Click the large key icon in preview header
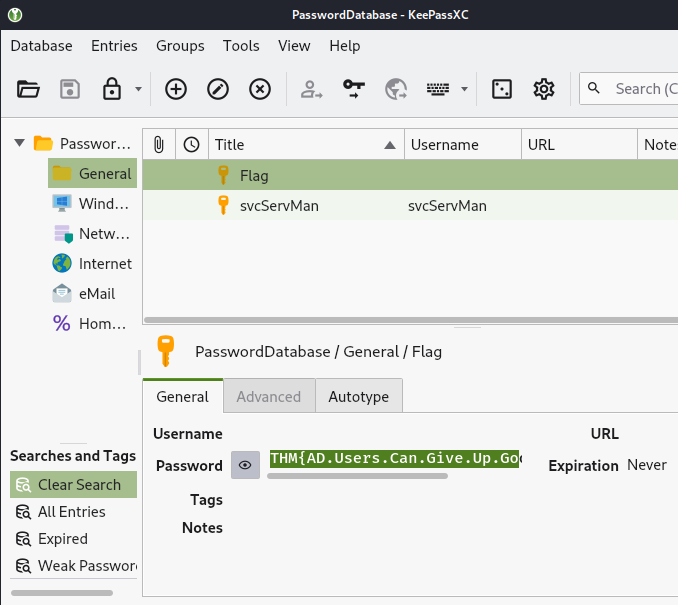The height and width of the screenshot is (605, 678). [x=165, y=351]
